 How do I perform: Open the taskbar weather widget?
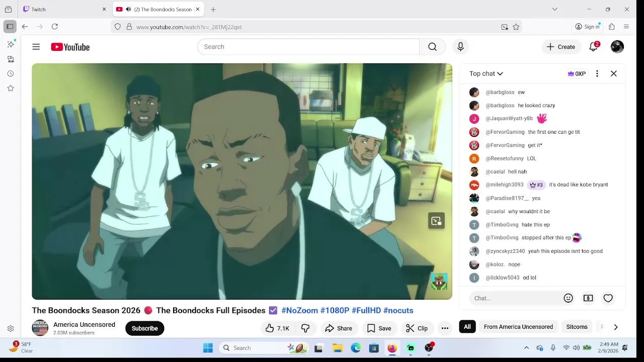pyautogui.click(x=21, y=347)
